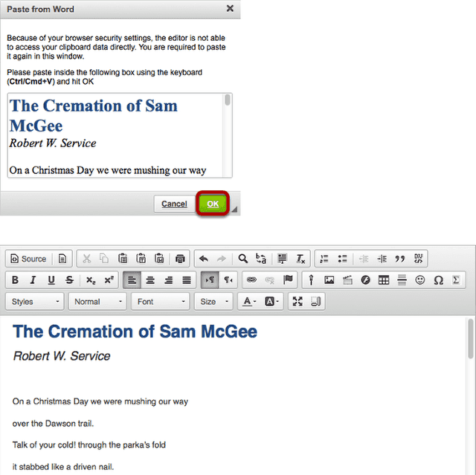Screen dimensions: 476x475
Task: Click OK in Paste from Word dialog
Action: (x=213, y=204)
